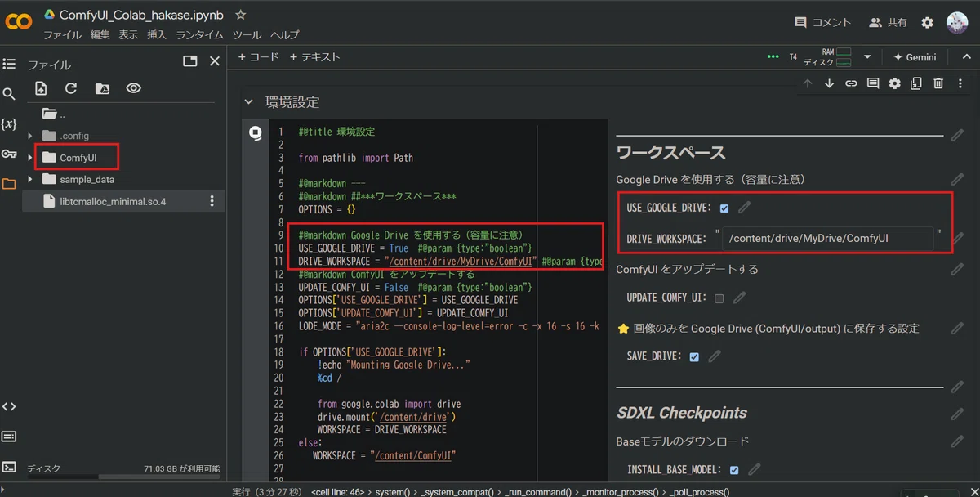Click pencil next to USE_GOOGLE_DRIVE checkbox
Image resolution: width=980 pixels, height=497 pixels.
coord(745,208)
